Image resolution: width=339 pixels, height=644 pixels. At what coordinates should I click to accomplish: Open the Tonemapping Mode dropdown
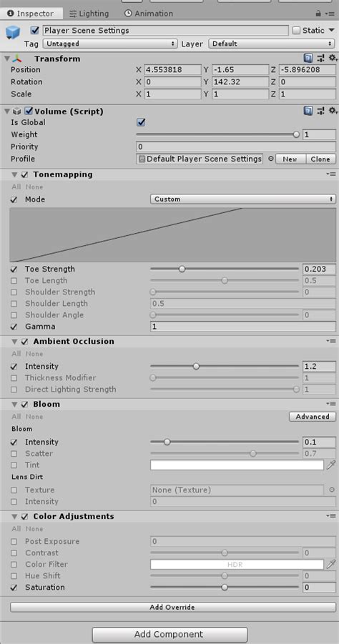click(243, 199)
